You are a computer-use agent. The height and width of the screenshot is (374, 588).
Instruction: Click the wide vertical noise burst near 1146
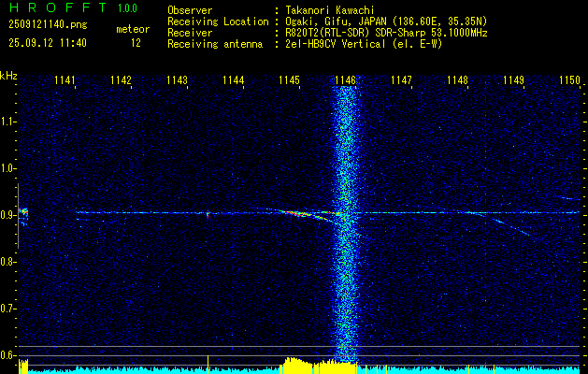coord(345,225)
